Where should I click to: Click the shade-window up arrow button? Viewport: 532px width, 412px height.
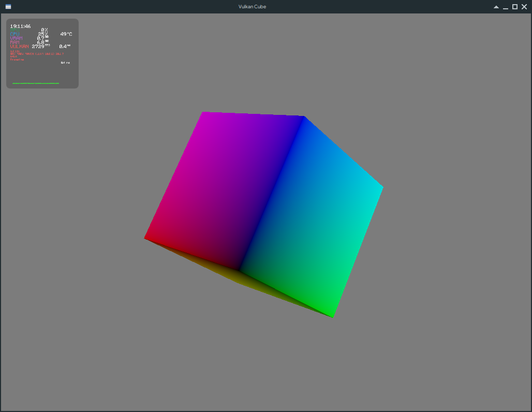[x=496, y=7]
